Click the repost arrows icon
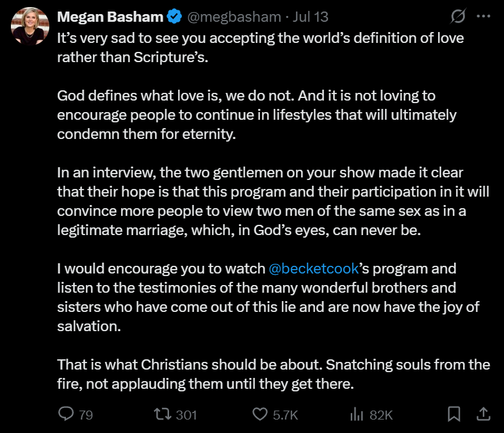 162,414
